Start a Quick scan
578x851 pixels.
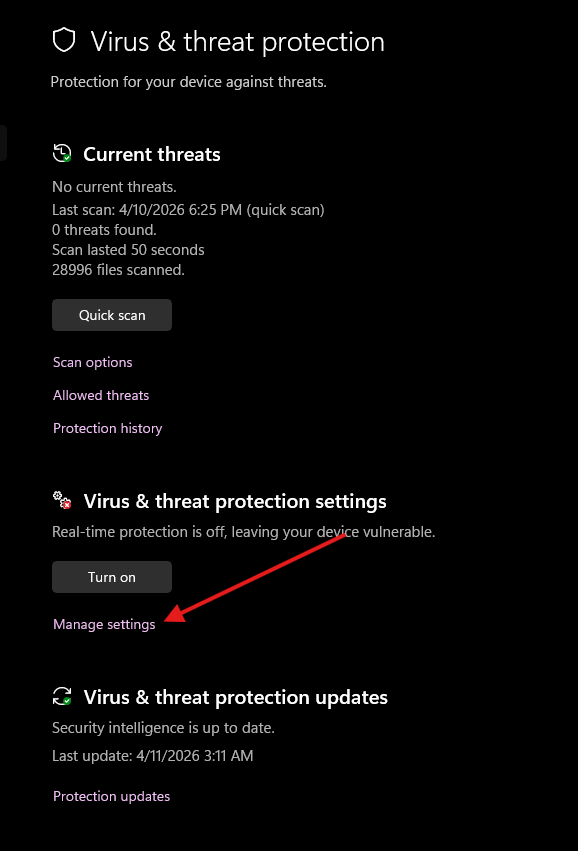[x=111, y=314]
